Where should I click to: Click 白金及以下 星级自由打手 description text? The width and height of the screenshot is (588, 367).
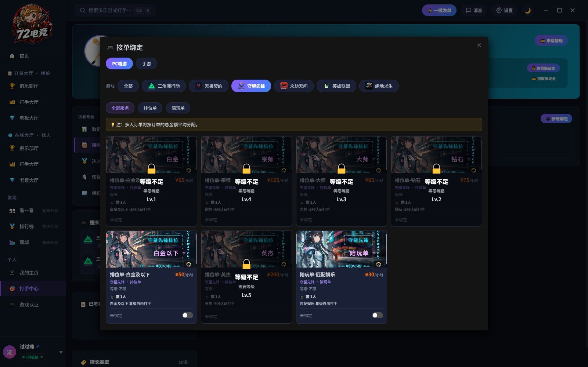click(x=130, y=304)
